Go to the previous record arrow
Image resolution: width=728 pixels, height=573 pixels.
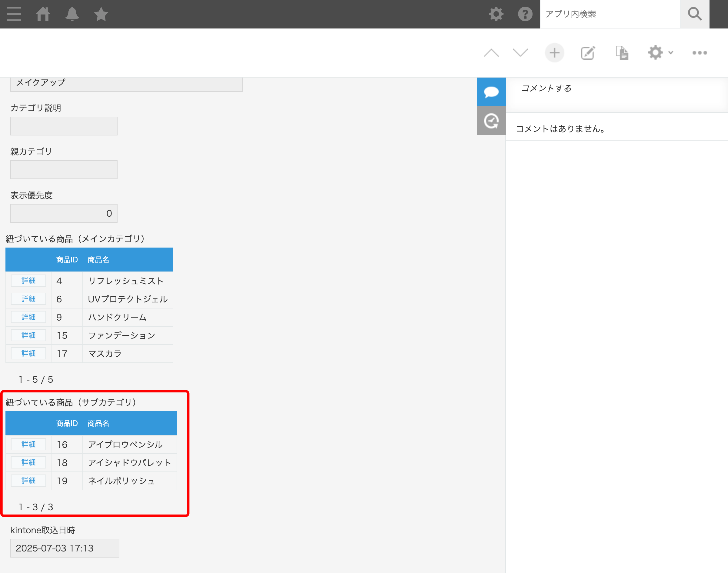pyautogui.click(x=491, y=53)
